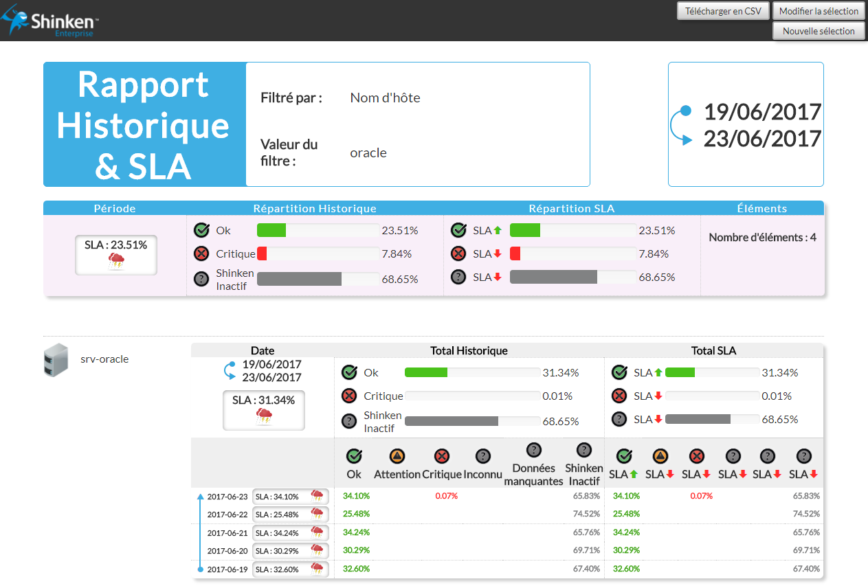
Task: Select the 2017-06-19 date row
Action: [x=227, y=569]
